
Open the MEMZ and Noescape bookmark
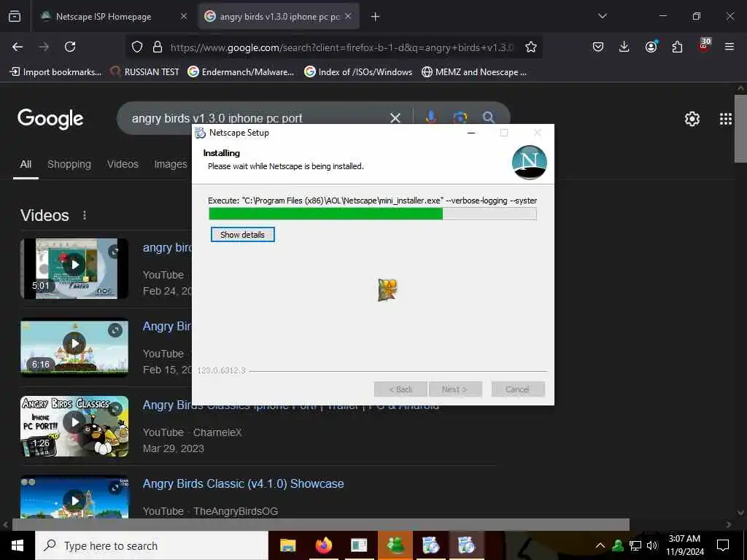coord(474,72)
